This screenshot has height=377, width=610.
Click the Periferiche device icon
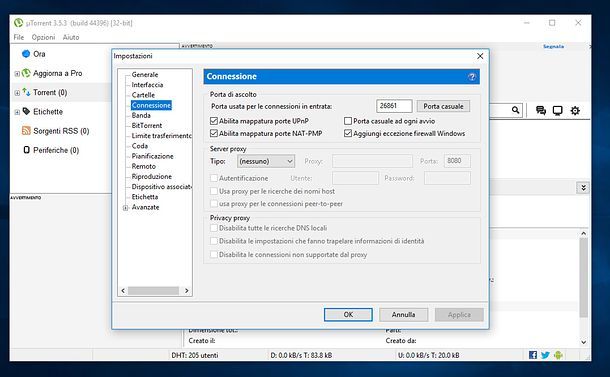(26, 150)
